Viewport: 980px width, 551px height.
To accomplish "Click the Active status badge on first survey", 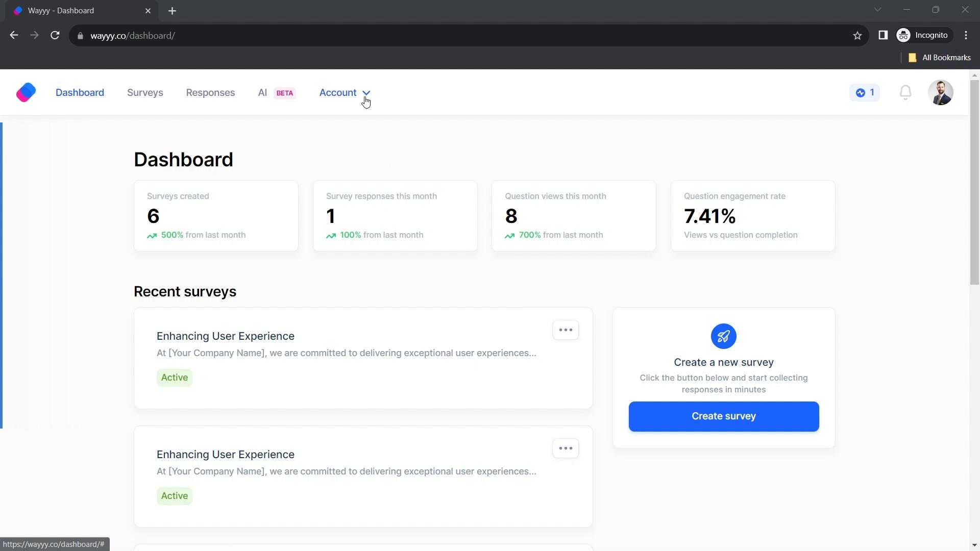I will pyautogui.click(x=175, y=378).
